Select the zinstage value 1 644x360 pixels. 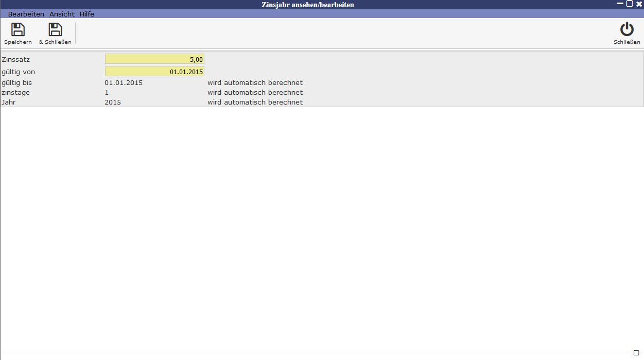pyautogui.click(x=107, y=93)
